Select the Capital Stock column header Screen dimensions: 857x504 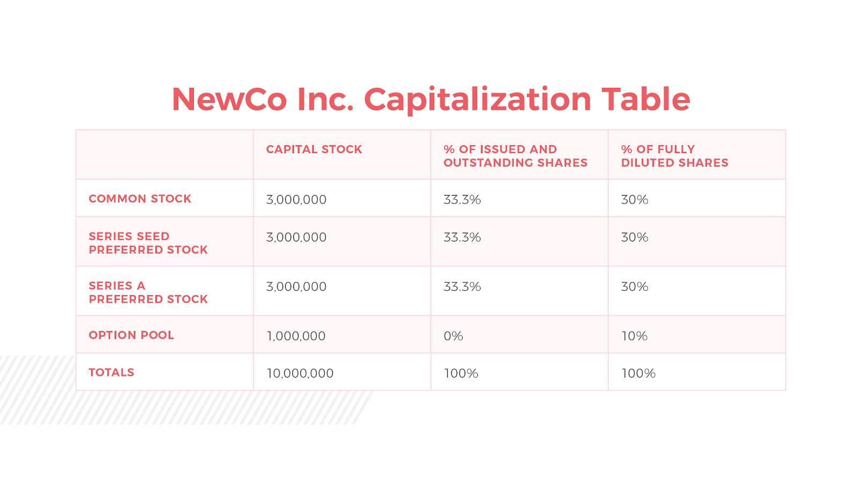(x=314, y=149)
